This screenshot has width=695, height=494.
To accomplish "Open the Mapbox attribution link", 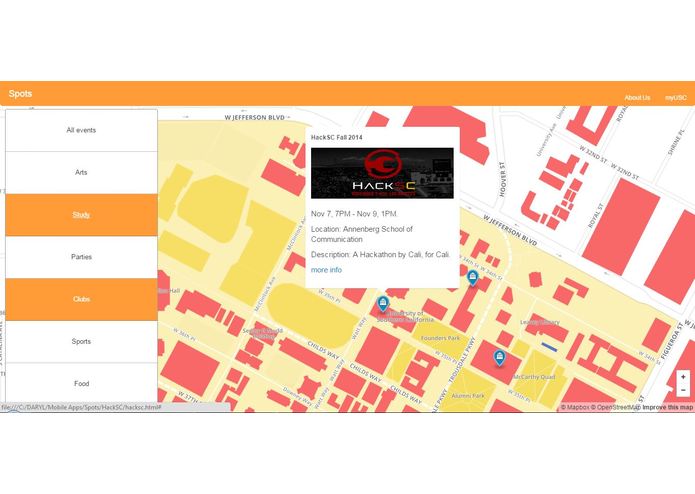I will [575, 407].
